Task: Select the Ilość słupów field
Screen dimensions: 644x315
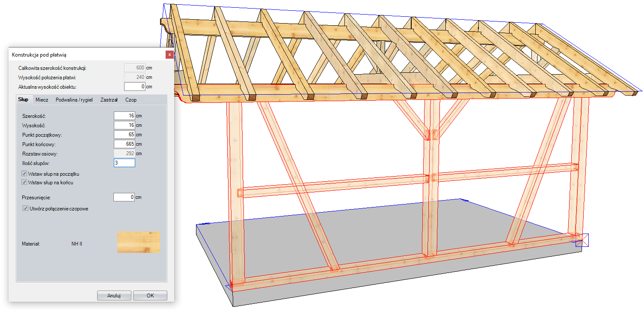Action: 124,163
